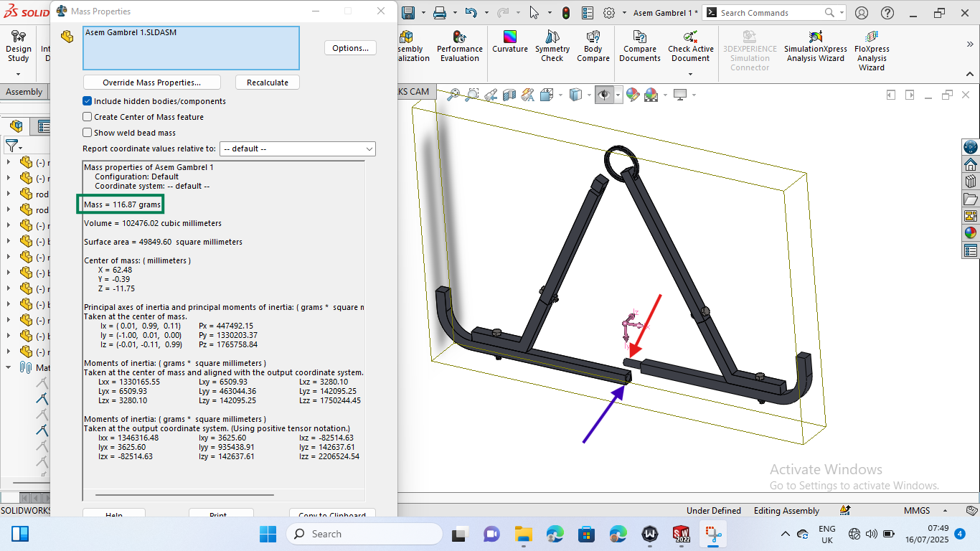Screen dimensions: 980x551
Task: Expand the Check Active Document dropdown arrow
Action: coord(690,72)
